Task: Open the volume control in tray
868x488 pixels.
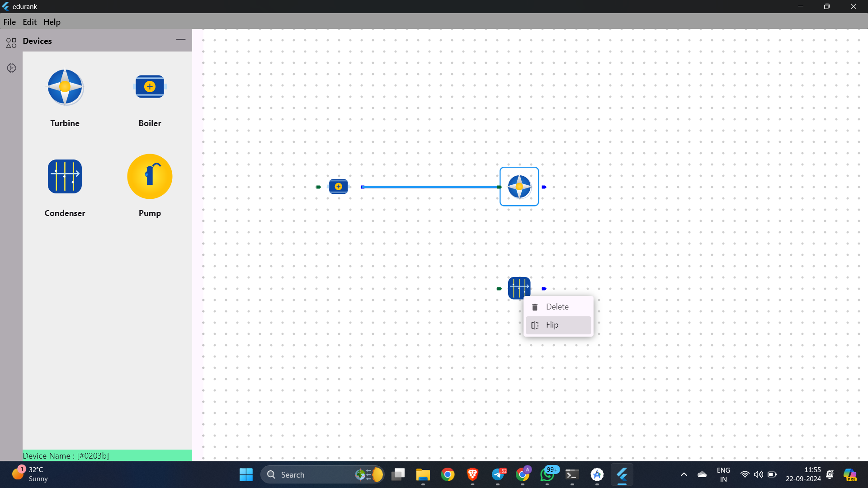Action: tap(758, 474)
